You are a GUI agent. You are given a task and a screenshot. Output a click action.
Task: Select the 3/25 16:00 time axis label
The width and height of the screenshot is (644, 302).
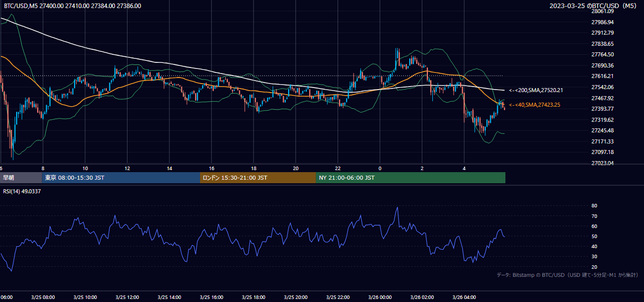click(x=211, y=297)
